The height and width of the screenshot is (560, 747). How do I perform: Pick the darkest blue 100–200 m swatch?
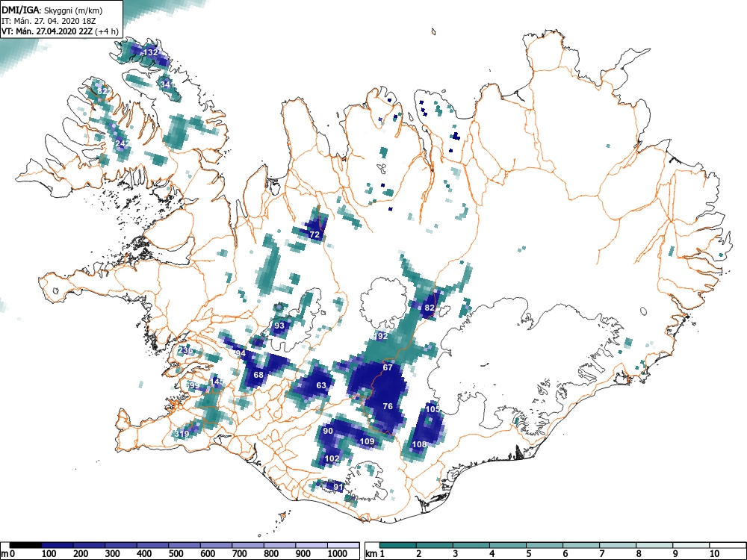(x=58, y=545)
